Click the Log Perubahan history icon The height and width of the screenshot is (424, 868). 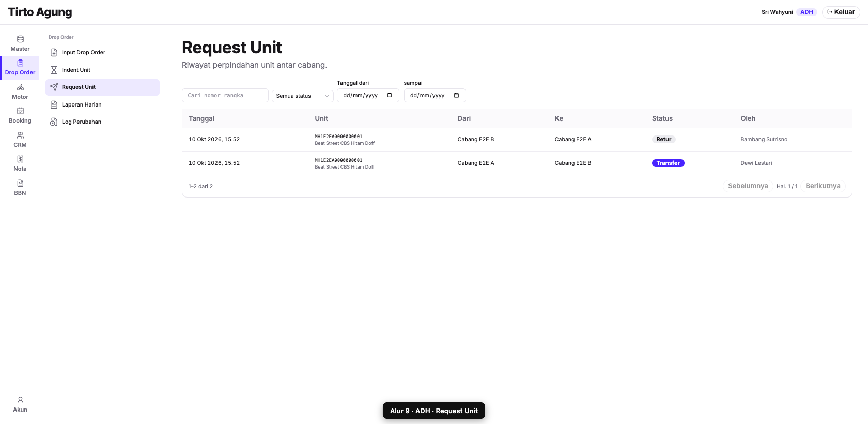click(54, 122)
